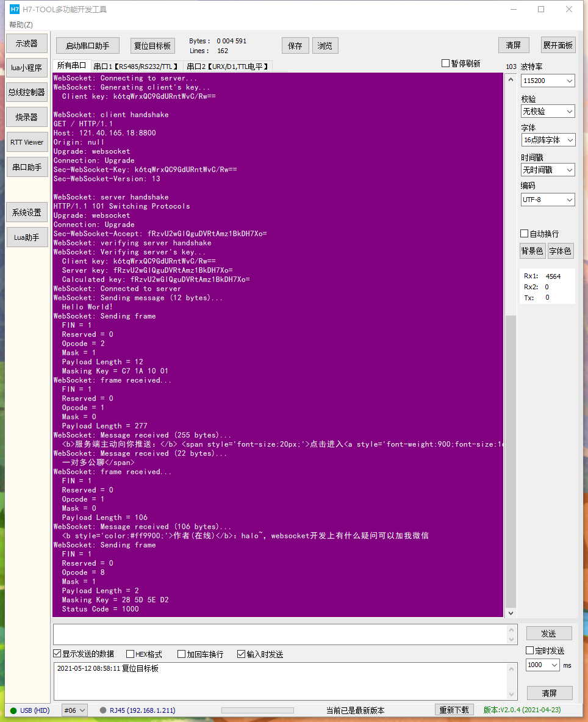The height and width of the screenshot is (722, 588).
Task: Click the 字体色 font color button
Action: point(561,250)
